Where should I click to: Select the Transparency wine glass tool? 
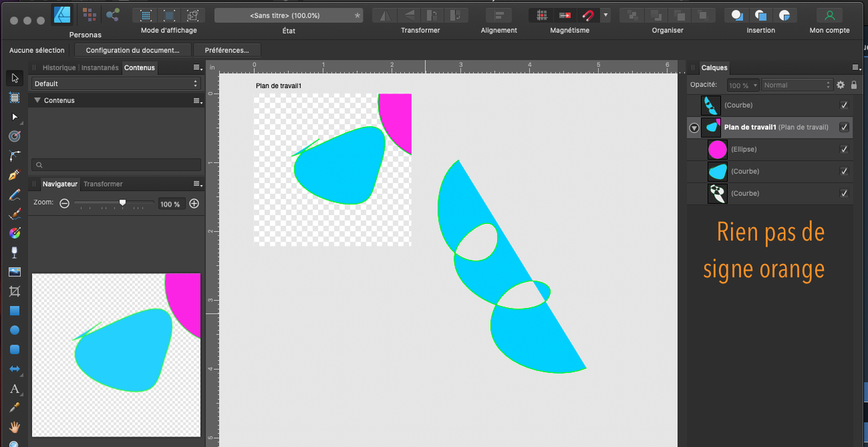(x=14, y=252)
